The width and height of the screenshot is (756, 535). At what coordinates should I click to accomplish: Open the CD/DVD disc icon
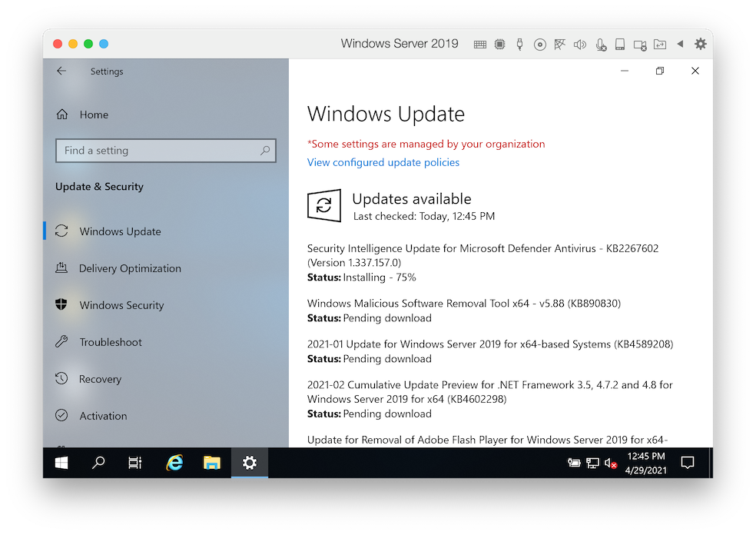pyautogui.click(x=540, y=45)
